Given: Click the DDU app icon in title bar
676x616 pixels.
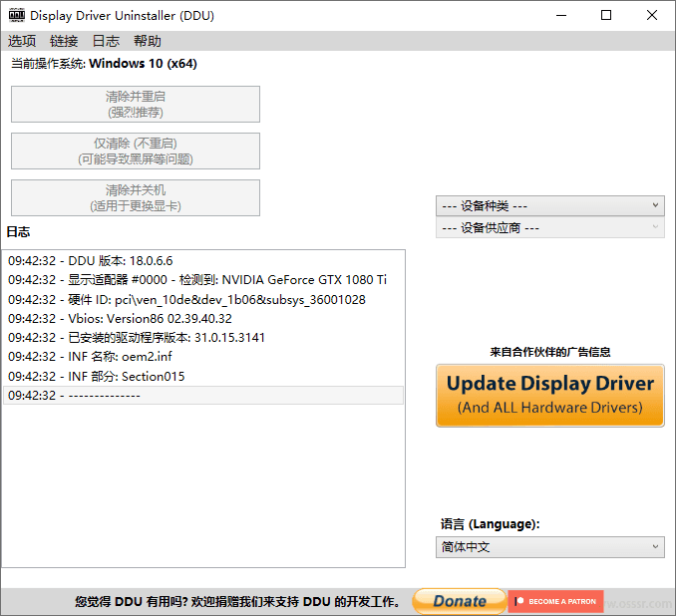Looking at the screenshot, I should click(x=16, y=15).
